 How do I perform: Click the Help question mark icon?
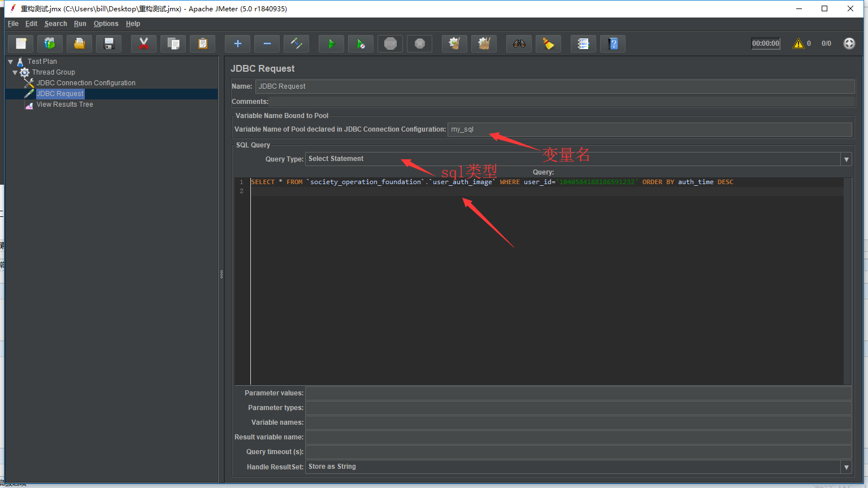pyautogui.click(x=613, y=43)
